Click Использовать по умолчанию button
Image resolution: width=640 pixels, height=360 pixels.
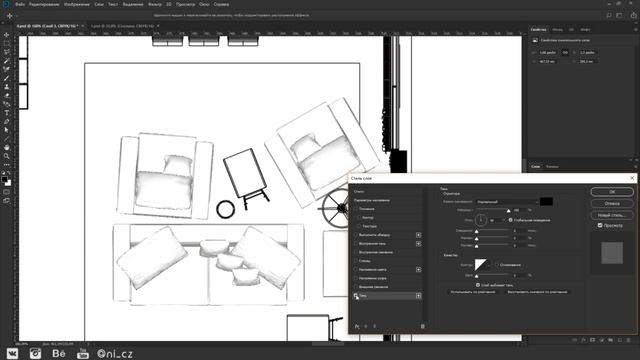click(473, 292)
